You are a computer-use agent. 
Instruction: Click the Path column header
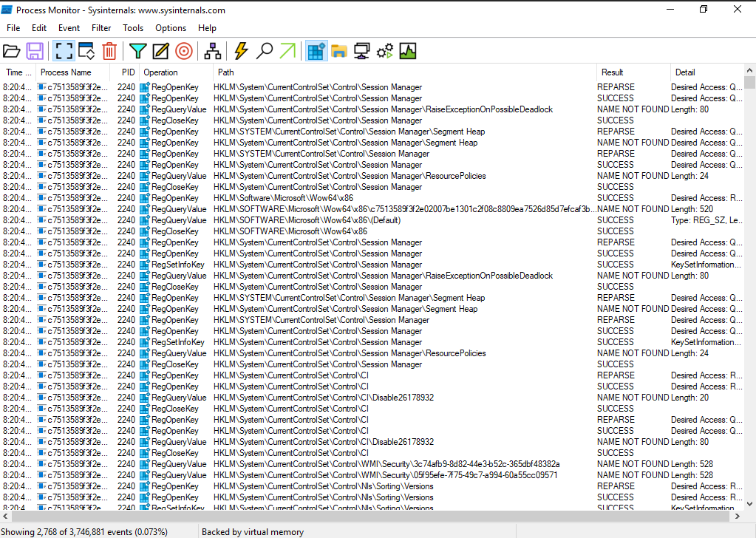click(x=405, y=72)
